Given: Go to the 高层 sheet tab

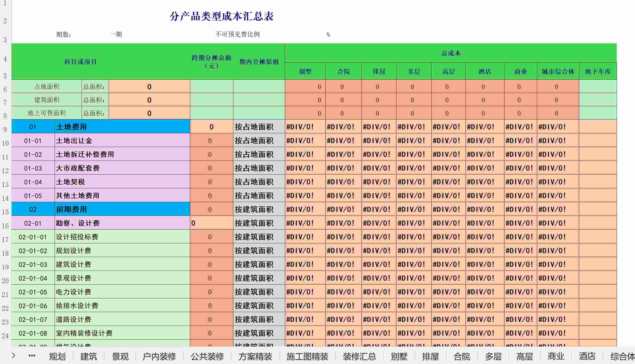Looking at the screenshot, I should click(525, 356).
